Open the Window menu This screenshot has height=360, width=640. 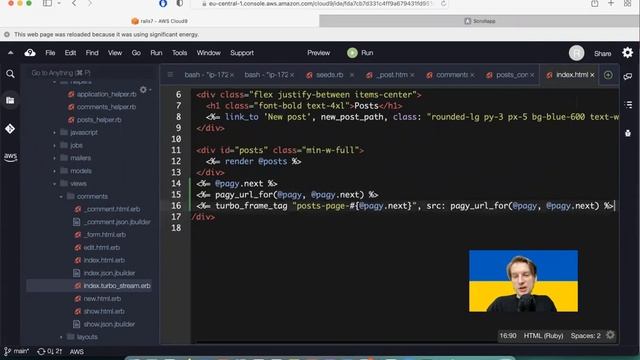coord(209,53)
